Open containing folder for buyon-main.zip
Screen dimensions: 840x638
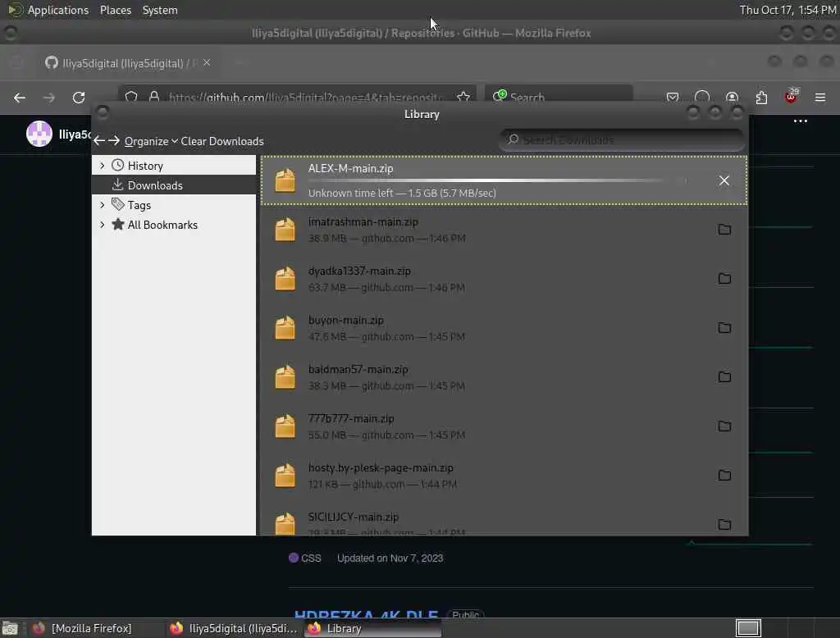click(x=724, y=328)
